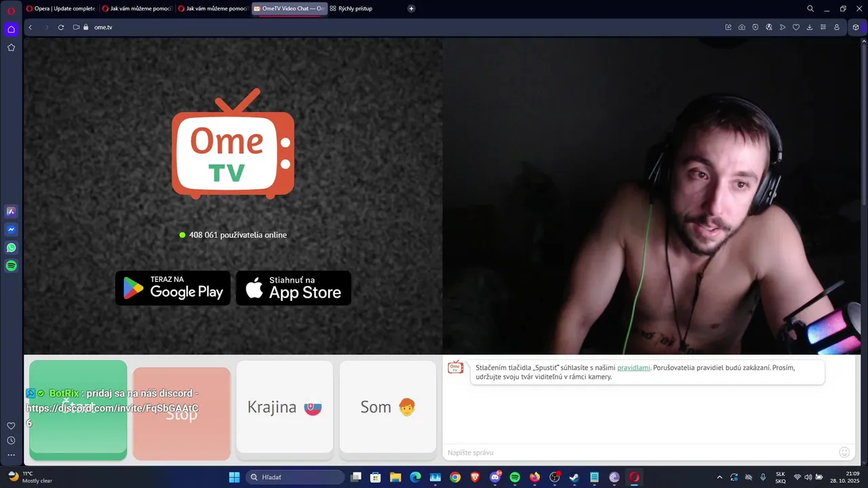Open the address bar camera permission icon
Viewport: 868px width, 488px height.
coord(76,27)
